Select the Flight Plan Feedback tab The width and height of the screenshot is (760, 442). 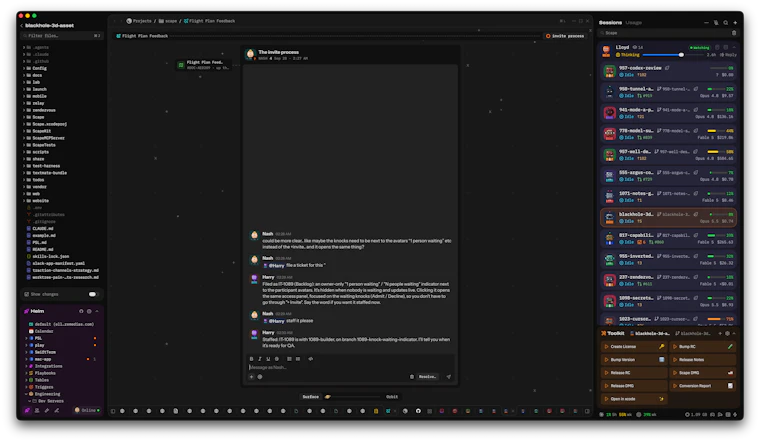coord(142,36)
